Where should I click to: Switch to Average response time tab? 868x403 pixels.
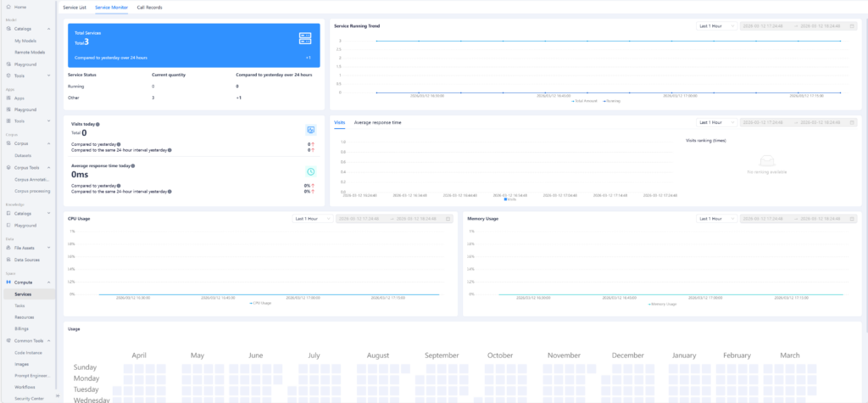(377, 123)
